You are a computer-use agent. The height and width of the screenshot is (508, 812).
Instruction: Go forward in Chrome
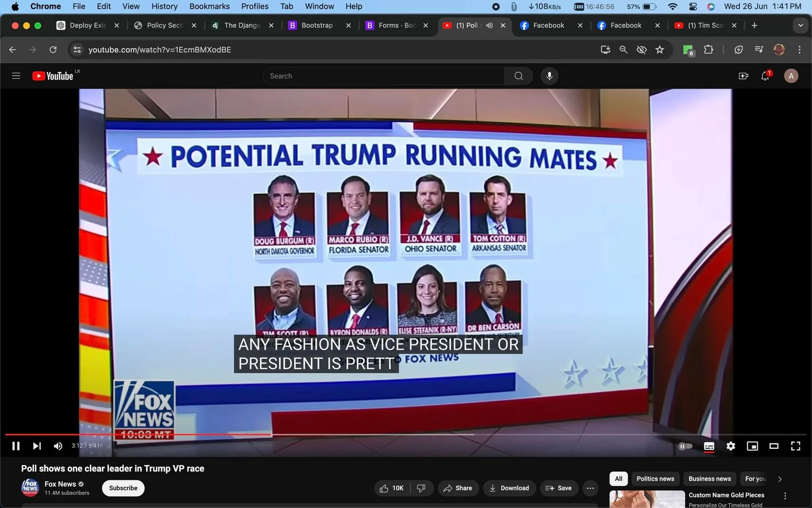coord(33,49)
